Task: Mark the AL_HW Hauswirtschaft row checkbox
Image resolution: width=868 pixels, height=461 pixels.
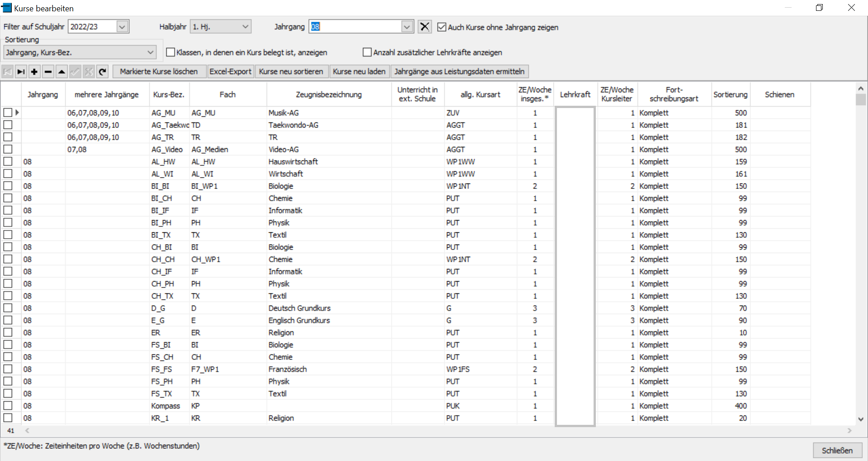Action: (8, 161)
